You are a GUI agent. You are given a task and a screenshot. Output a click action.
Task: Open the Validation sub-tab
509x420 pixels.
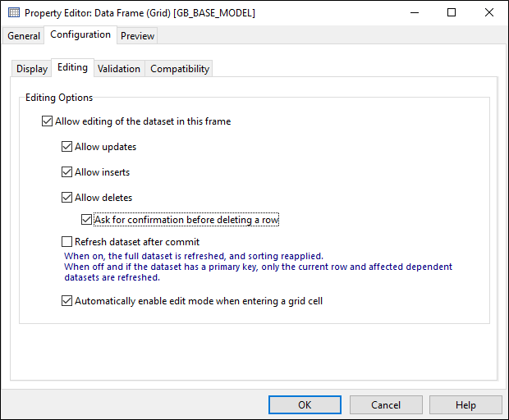119,69
